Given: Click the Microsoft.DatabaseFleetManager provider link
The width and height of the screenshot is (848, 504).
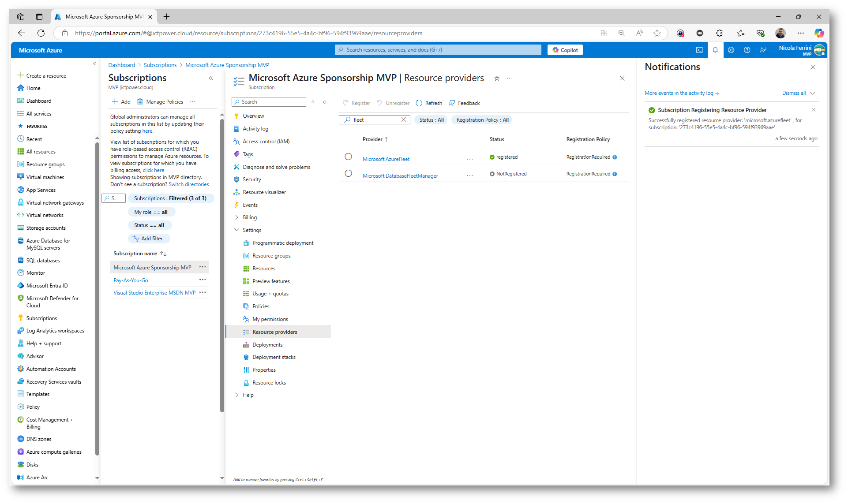Looking at the screenshot, I should (400, 175).
